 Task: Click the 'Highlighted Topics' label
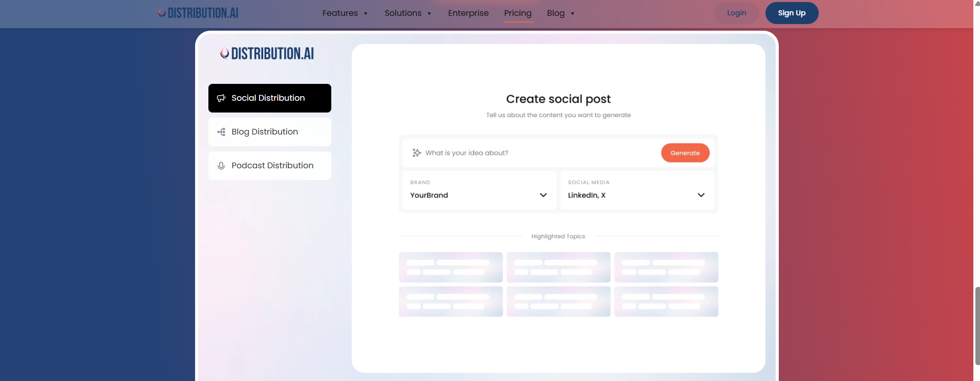558,236
